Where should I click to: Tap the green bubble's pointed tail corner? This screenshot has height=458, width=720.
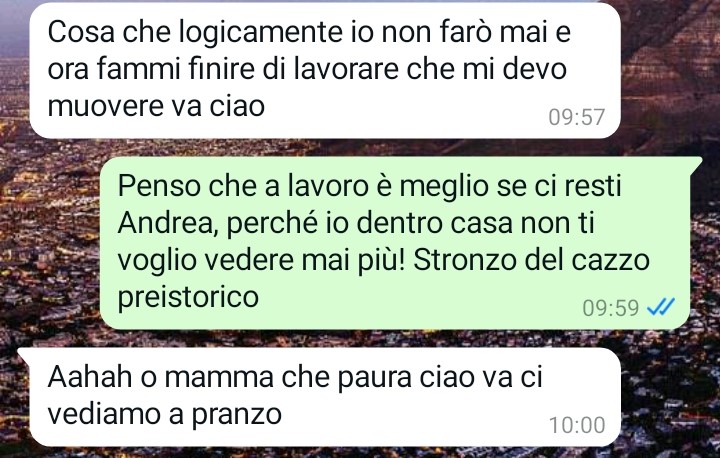[696, 162]
